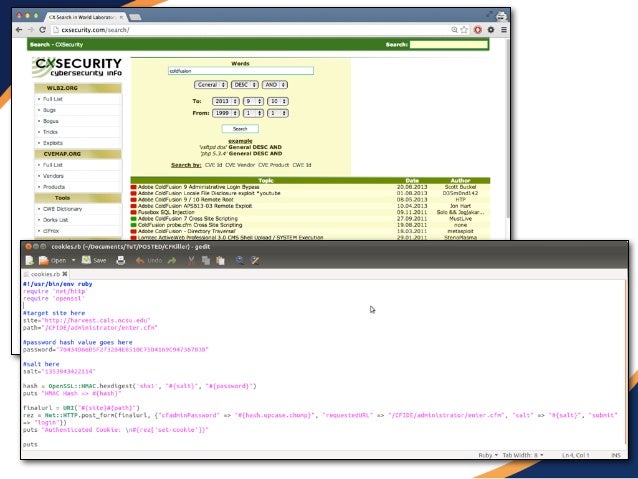Open the Ruby language selector in status bar

coord(488,455)
